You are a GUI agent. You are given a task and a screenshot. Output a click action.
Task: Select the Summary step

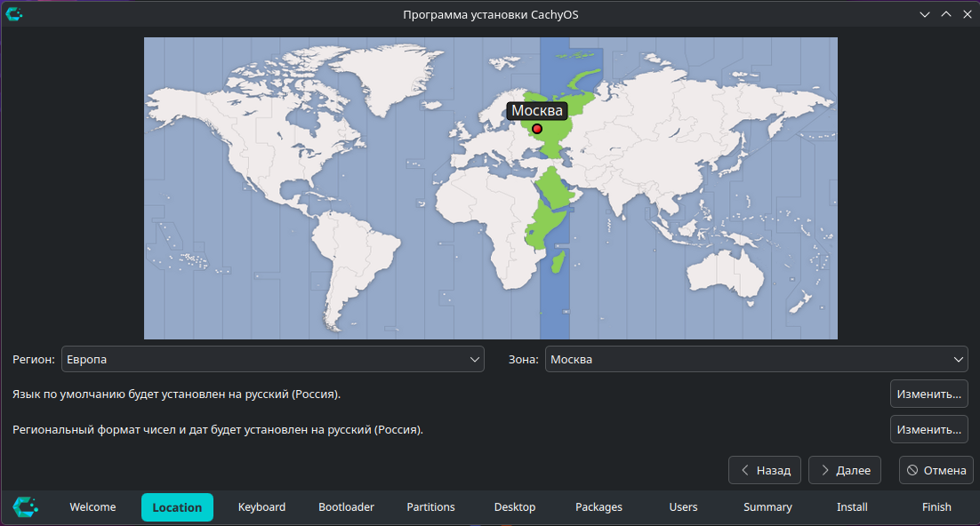click(767, 507)
